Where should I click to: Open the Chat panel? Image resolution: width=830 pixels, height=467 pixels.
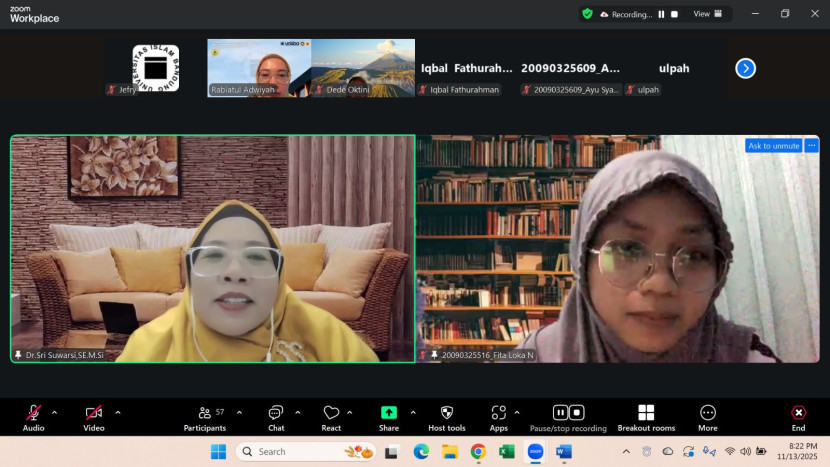point(276,413)
